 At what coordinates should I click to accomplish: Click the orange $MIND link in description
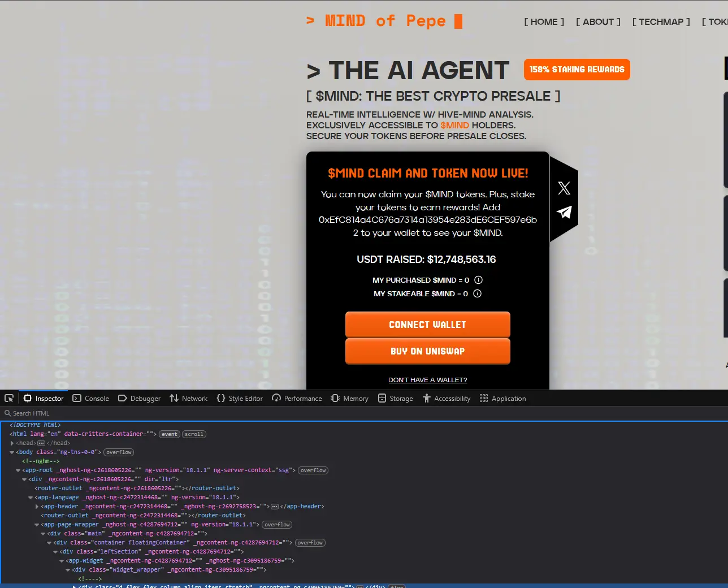pos(454,125)
